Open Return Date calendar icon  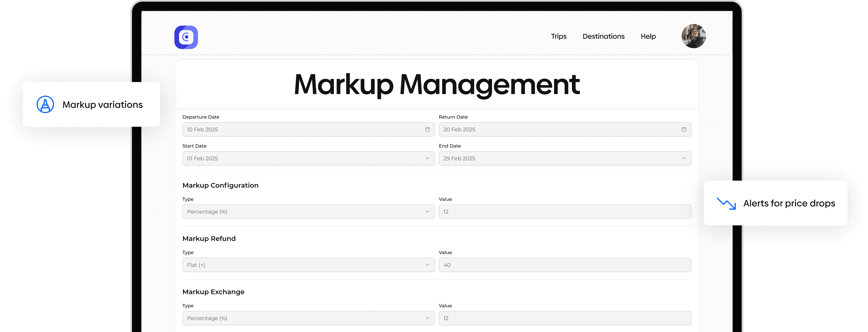[x=684, y=129]
